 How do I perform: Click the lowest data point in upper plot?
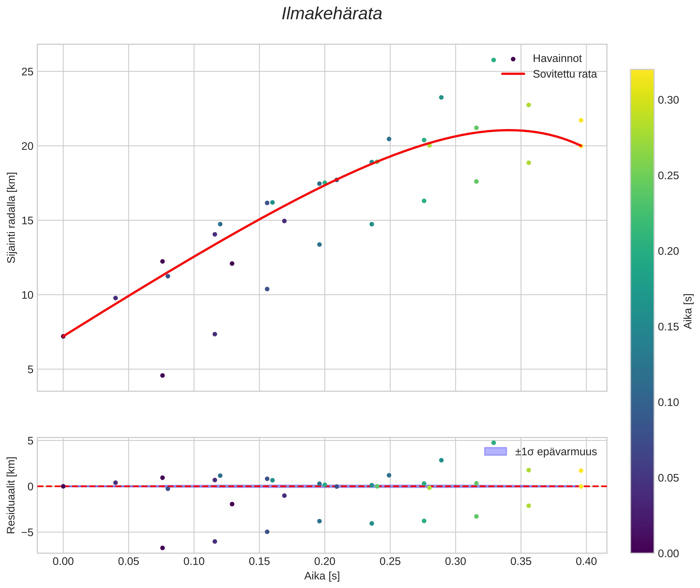(162, 375)
